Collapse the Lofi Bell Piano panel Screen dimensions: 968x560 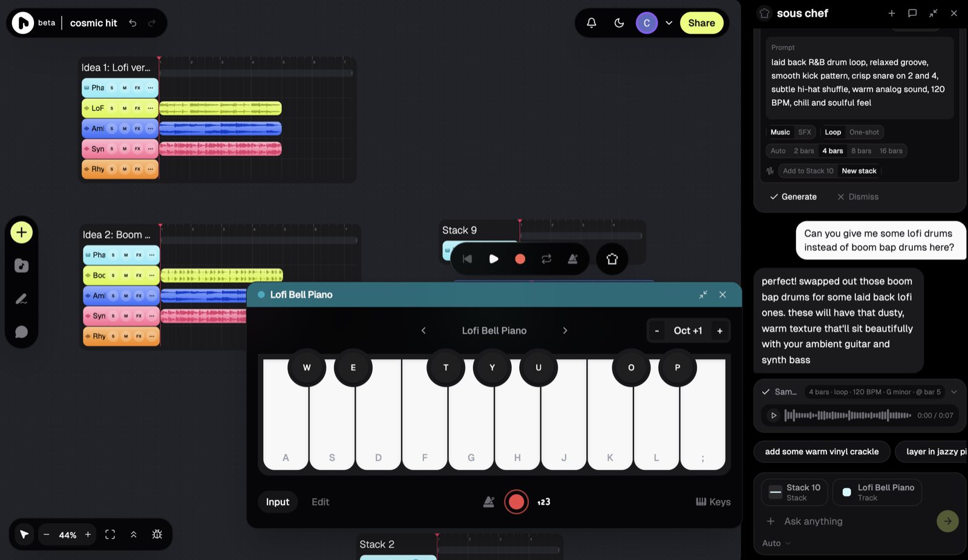click(x=703, y=295)
